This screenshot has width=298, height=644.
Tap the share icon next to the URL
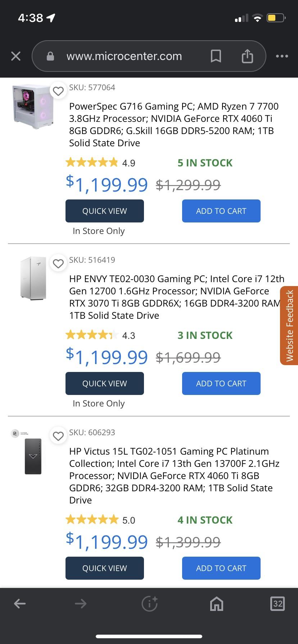247,56
